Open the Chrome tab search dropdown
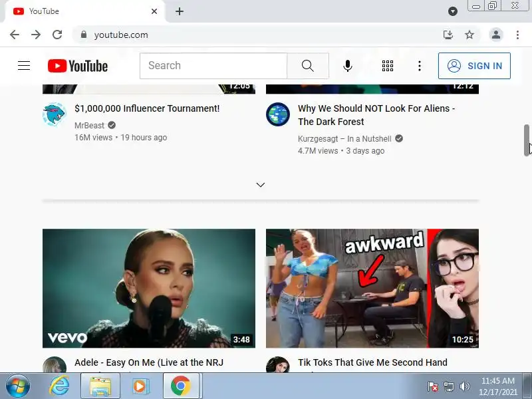Screen dimensions: 532x399 coord(453,11)
